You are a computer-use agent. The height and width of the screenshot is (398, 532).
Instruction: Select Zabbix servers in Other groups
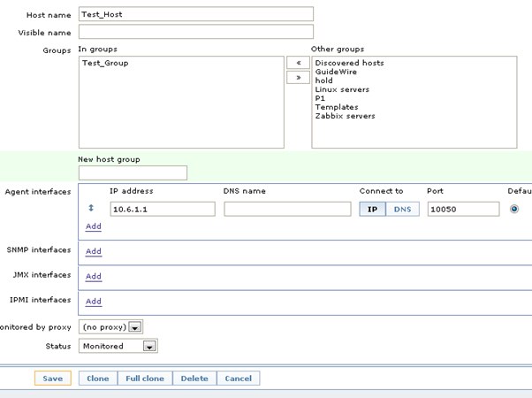point(345,116)
